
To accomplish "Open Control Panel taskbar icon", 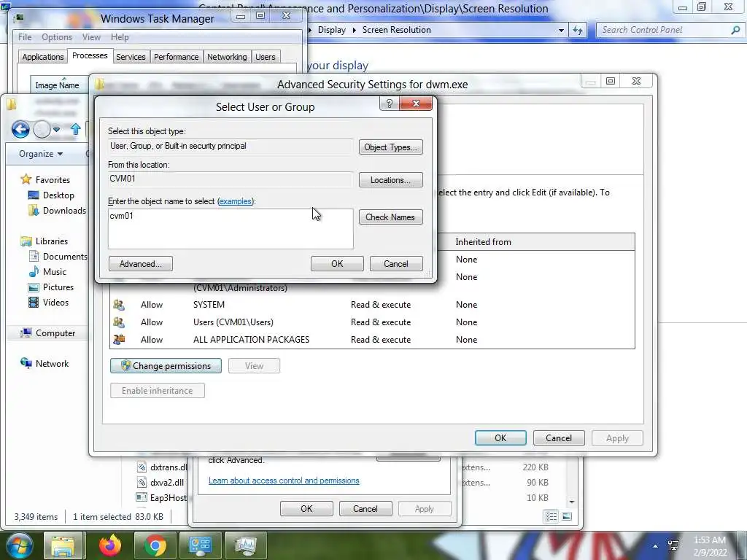I will pos(200,545).
